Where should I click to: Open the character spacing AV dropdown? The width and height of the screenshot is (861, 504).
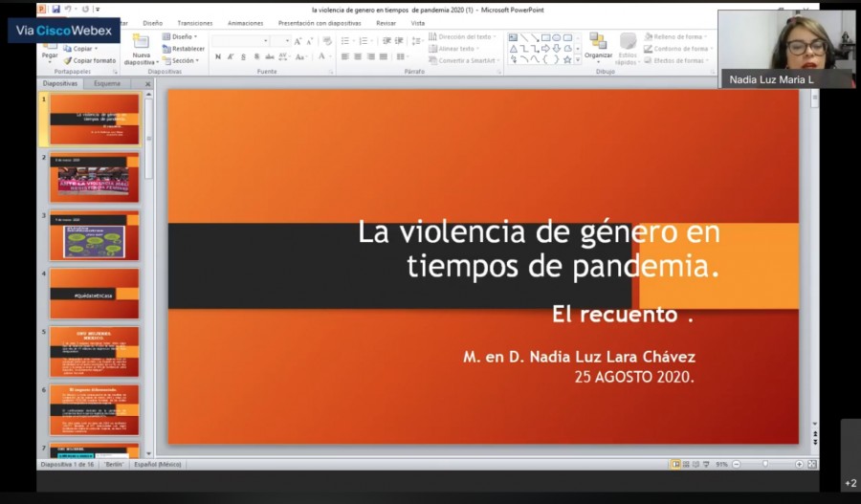284,56
